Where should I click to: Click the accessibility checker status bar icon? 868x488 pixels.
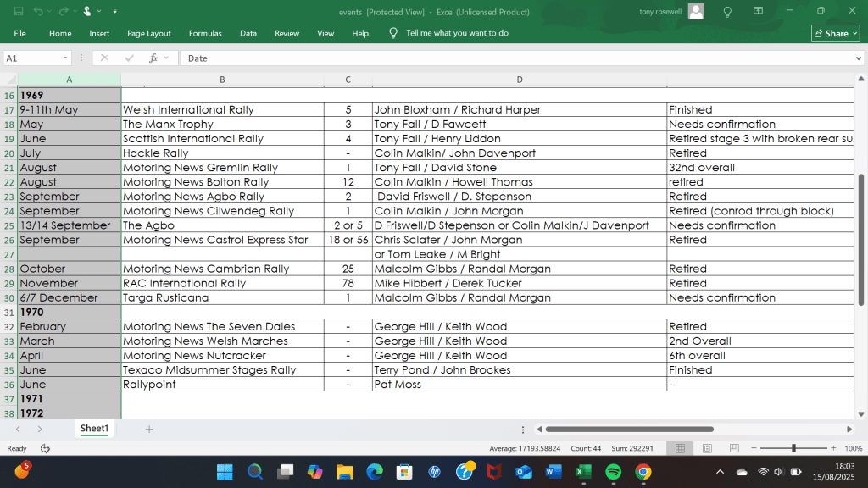pyautogui.click(x=45, y=448)
